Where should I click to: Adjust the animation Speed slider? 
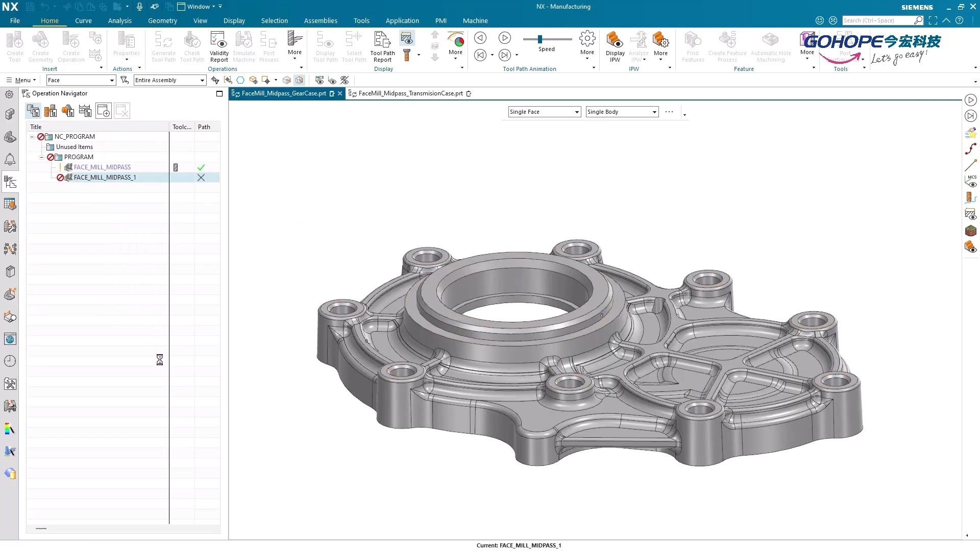click(540, 39)
